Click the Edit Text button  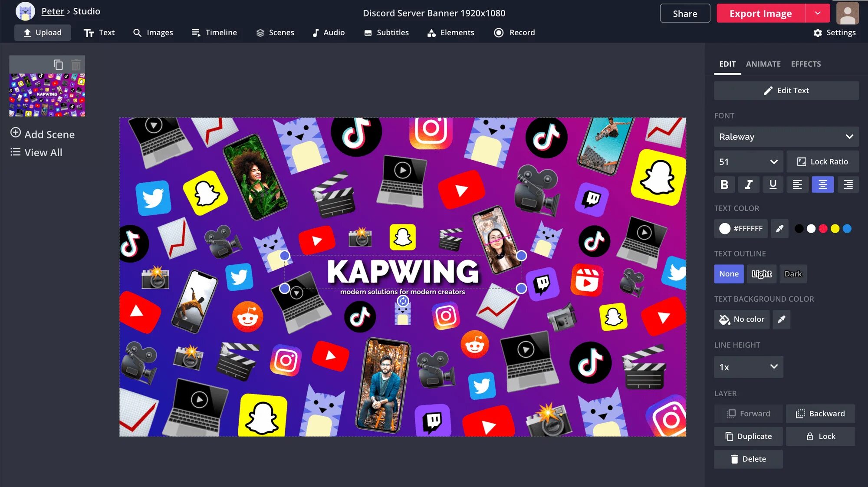pos(786,91)
